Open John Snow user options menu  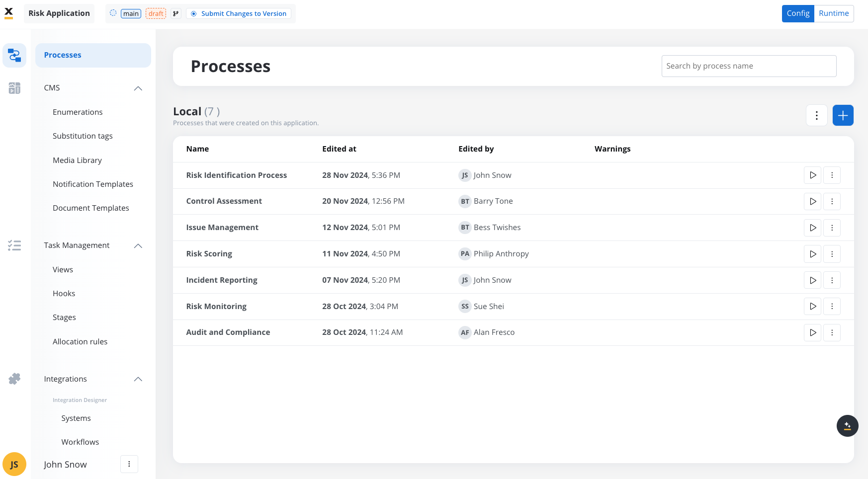[129, 464]
